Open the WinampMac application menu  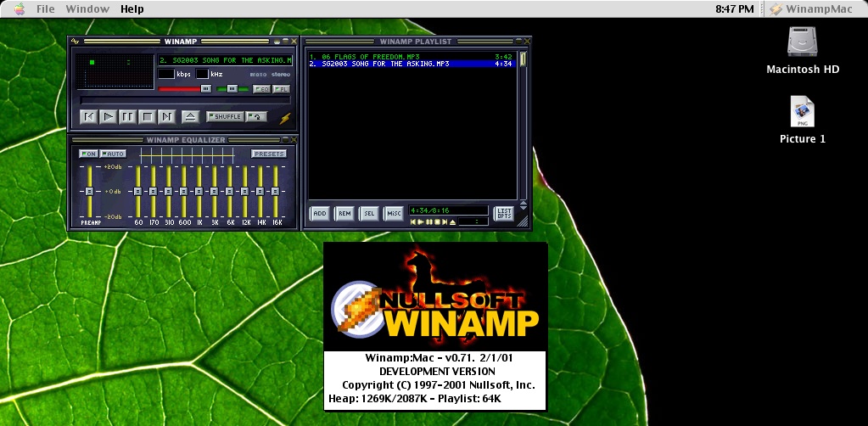pos(811,8)
